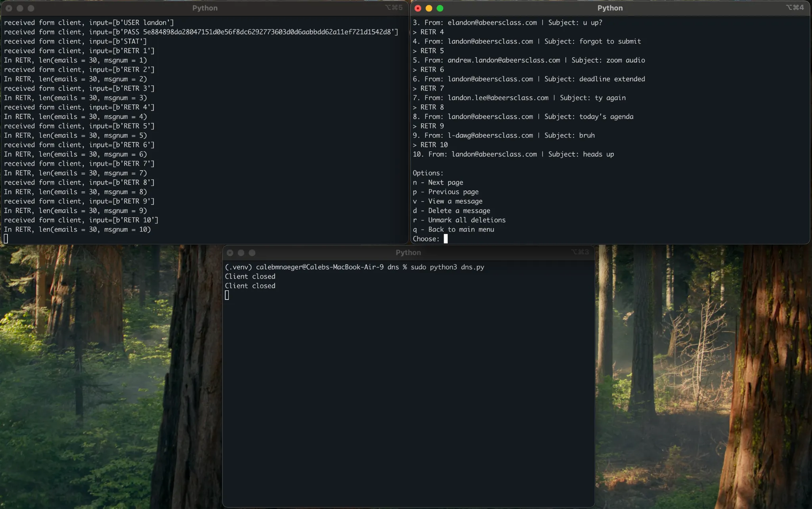This screenshot has height=509, width=812.
Task: Click the 'msgnum = 1' log line
Action: tap(75, 60)
